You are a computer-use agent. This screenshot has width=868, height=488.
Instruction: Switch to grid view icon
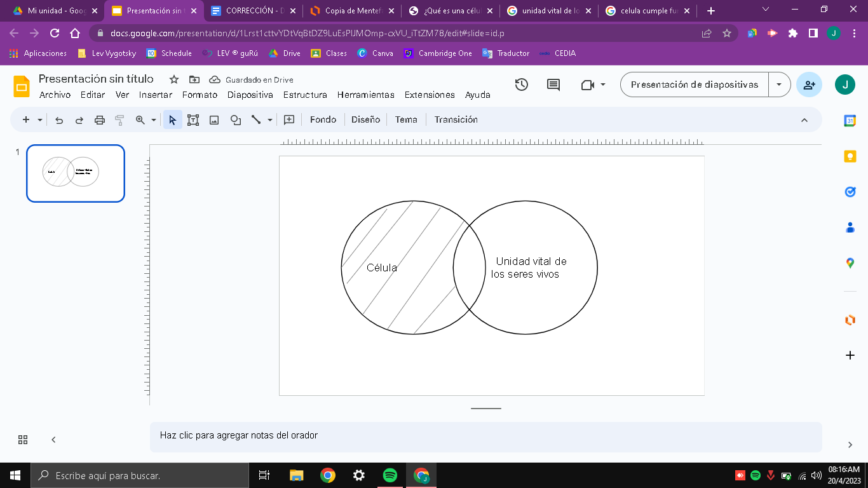pos(23,440)
